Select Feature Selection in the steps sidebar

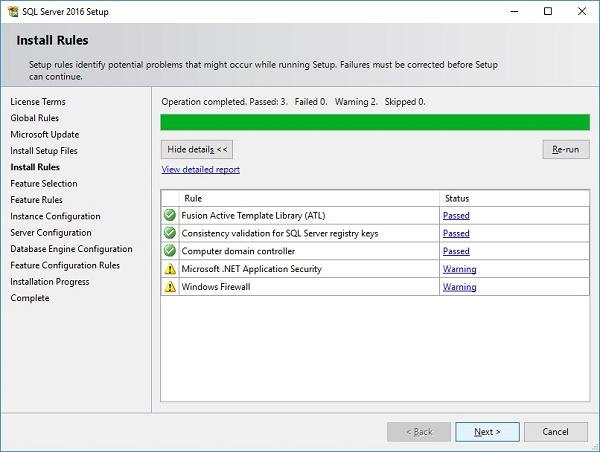pyautogui.click(x=44, y=184)
